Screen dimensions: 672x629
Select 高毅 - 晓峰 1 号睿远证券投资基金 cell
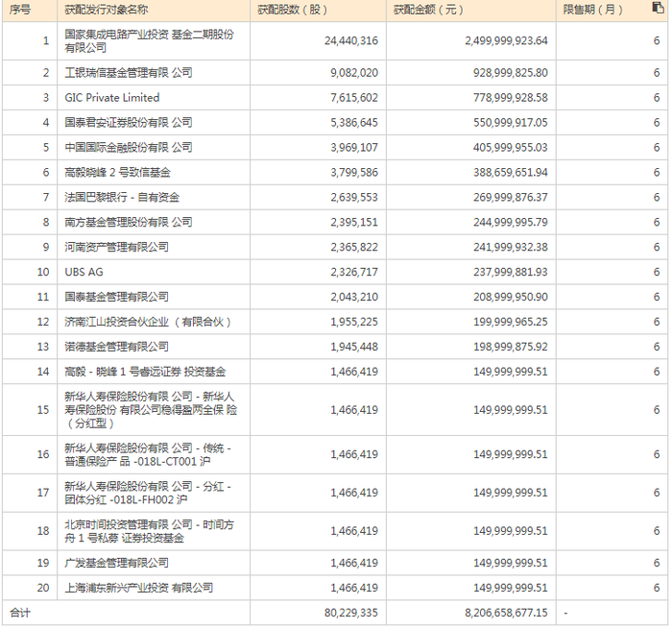coord(154,372)
